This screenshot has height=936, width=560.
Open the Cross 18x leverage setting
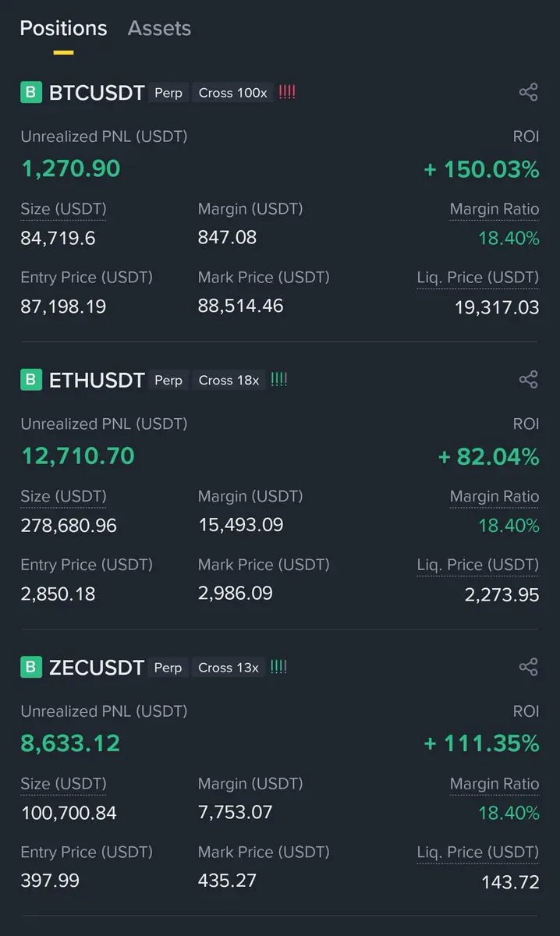(229, 380)
